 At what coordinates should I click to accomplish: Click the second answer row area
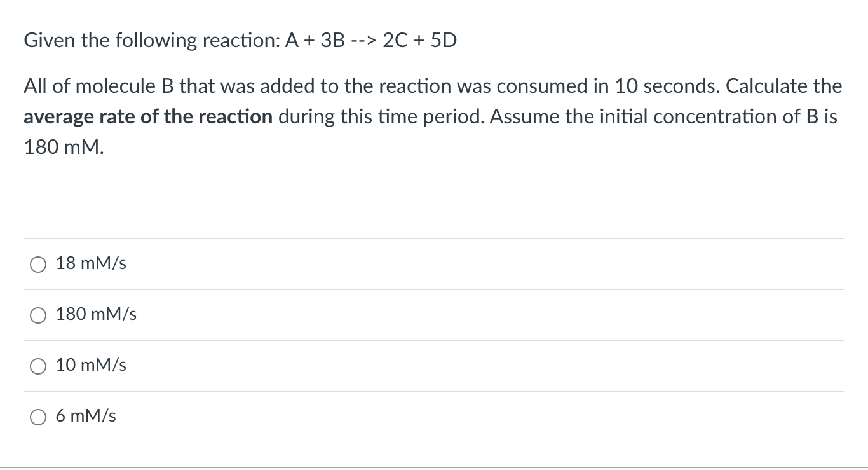click(434, 315)
